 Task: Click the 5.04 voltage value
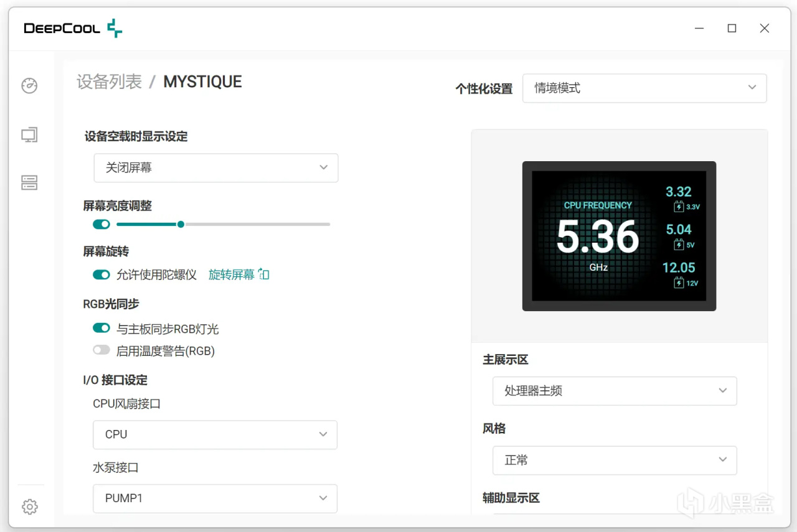point(679,230)
